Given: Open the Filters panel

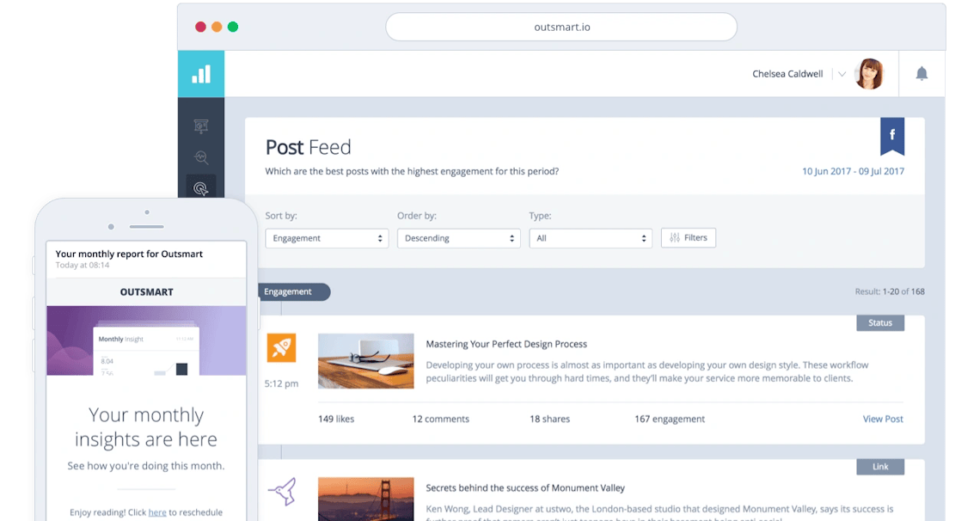Looking at the screenshot, I should (x=688, y=237).
